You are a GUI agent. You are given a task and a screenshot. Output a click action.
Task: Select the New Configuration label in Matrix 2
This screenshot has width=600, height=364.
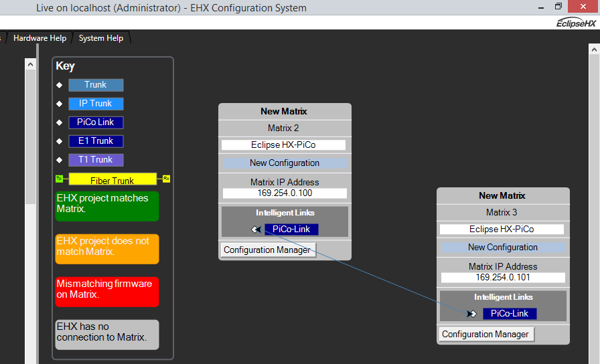coord(285,163)
